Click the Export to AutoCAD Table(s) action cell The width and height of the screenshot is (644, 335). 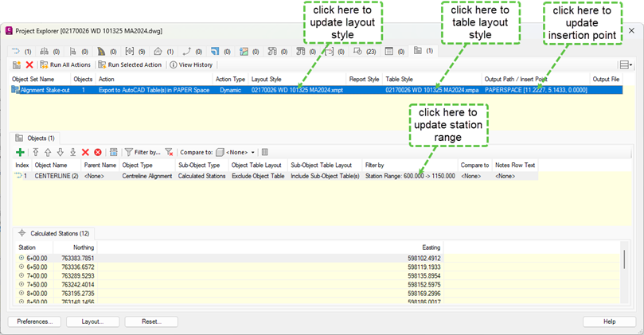[x=154, y=90]
